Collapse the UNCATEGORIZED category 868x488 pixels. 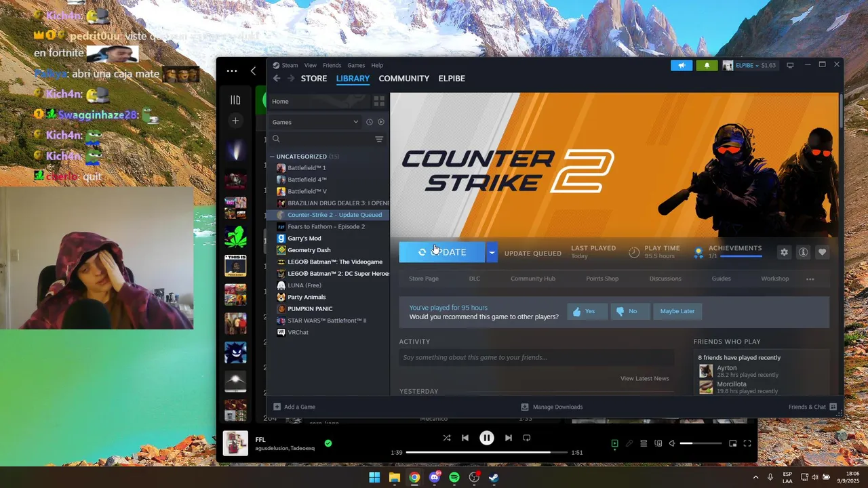coord(272,157)
